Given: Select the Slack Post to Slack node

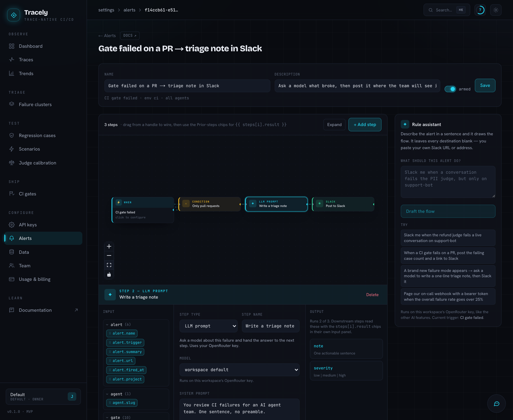Looking at the screenshot, I should coord(343,204).
